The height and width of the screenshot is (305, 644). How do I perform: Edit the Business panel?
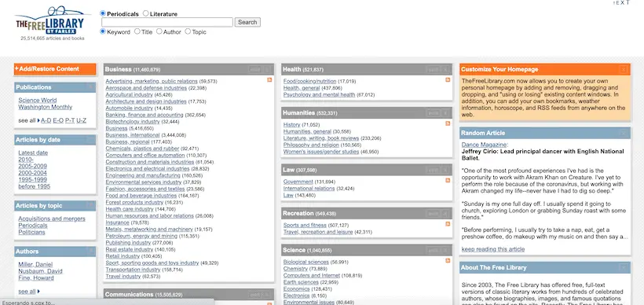255,69
